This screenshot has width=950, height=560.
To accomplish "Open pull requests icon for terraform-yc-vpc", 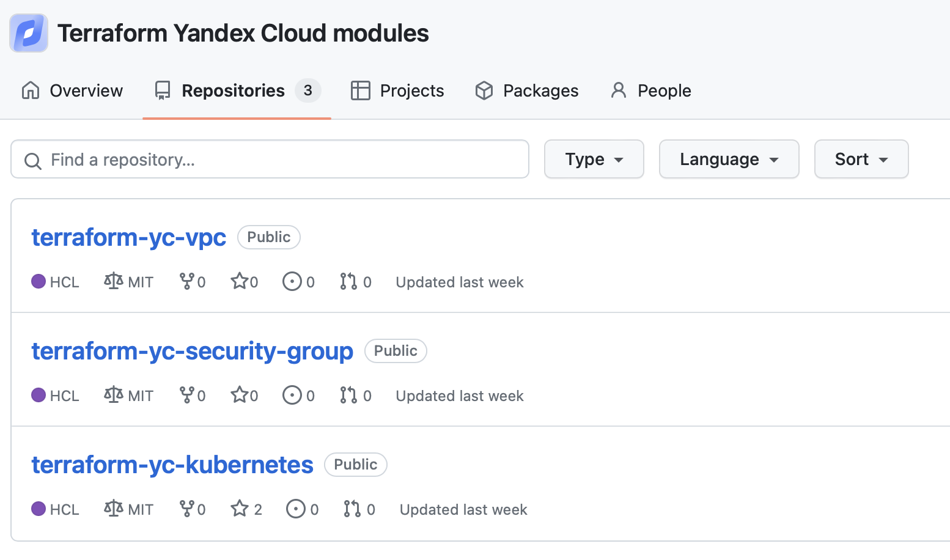I will pyautogui.click(x=348, y=281).
